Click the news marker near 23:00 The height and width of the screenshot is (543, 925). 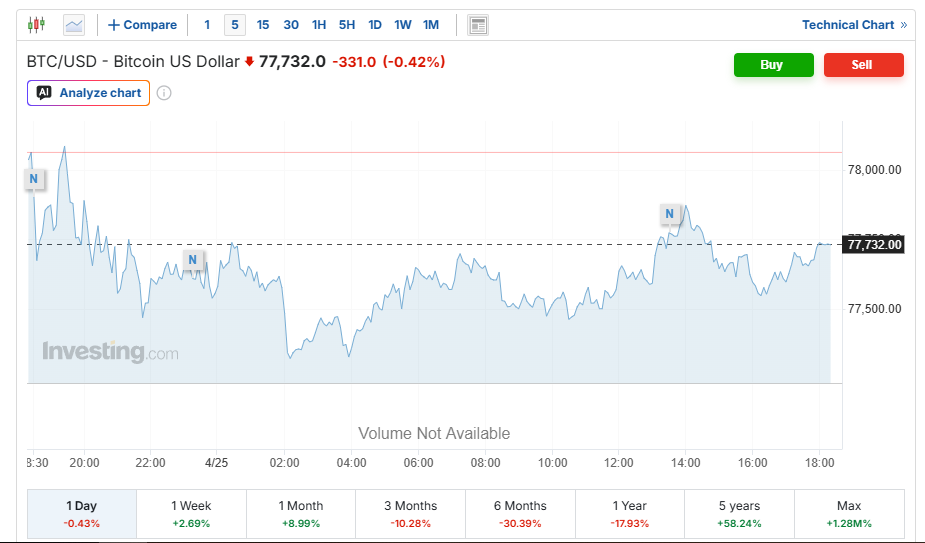point(192,260)
